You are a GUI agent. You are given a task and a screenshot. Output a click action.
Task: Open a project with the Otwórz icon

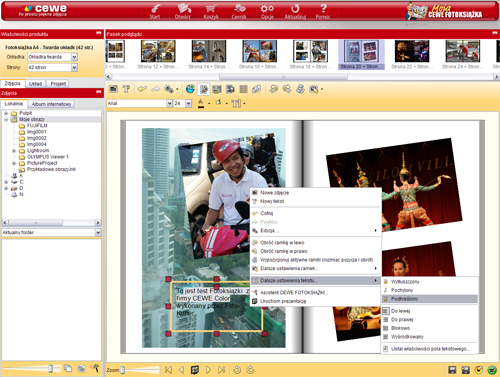click(183, 11)
